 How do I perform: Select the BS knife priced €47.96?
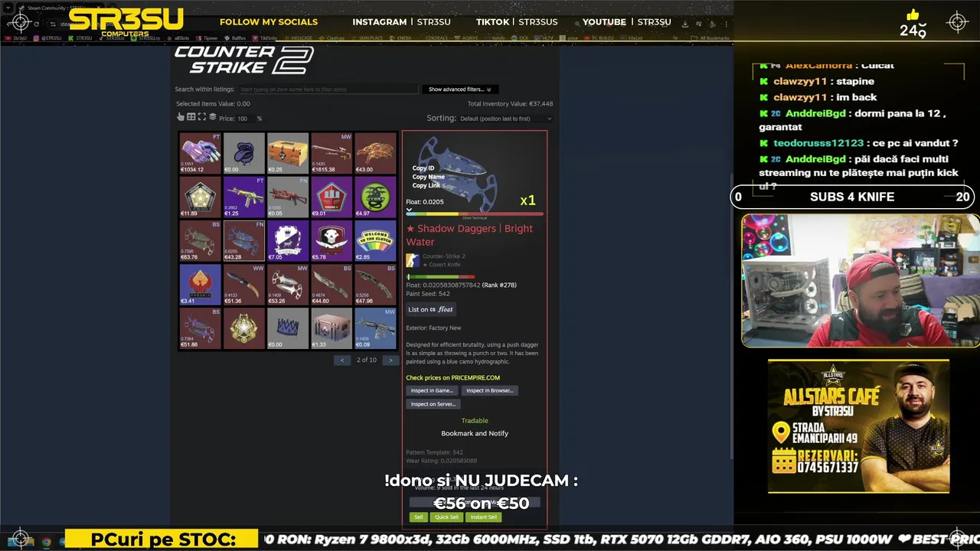[x=375, y=284]
